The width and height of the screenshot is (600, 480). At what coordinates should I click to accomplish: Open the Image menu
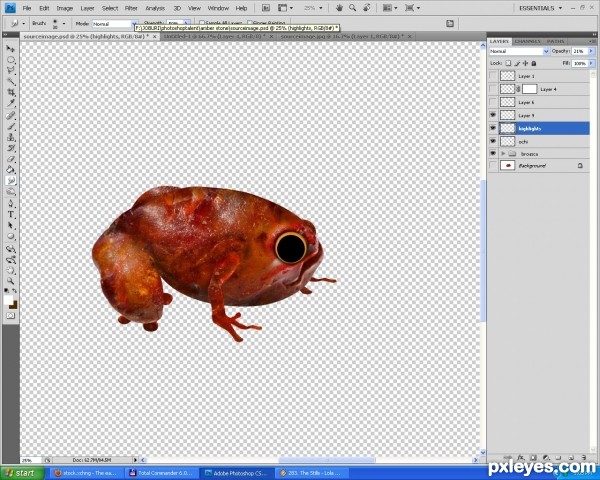click(65, 8)
